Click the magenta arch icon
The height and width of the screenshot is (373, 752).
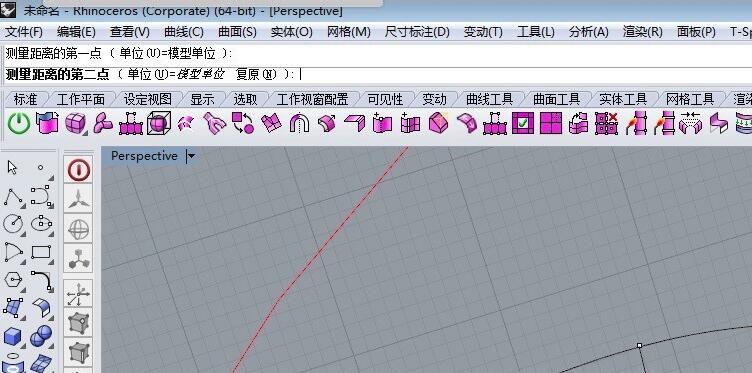(x=299, y=124)
